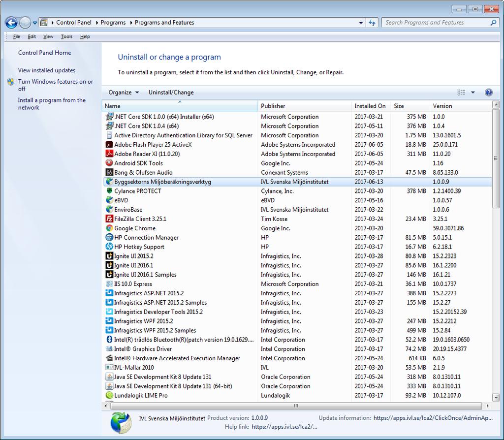Click the HP Hotkey Support icon

(x=109, y=247)
